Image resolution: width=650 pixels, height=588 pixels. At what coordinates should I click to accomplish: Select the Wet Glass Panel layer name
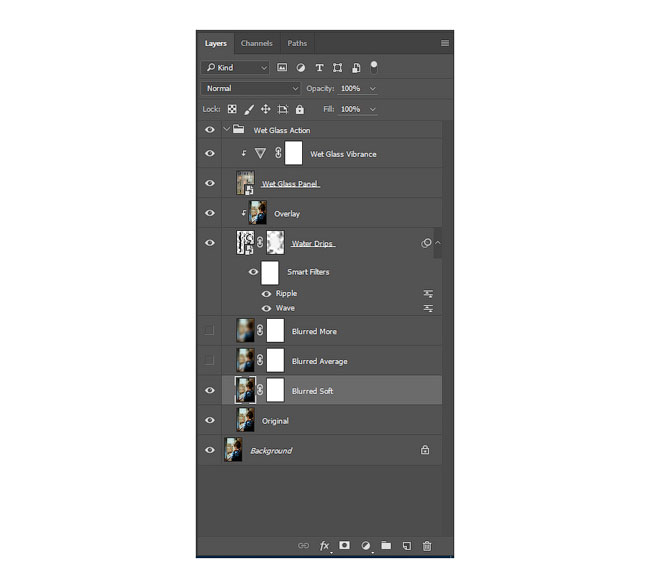tap(290, 184)
